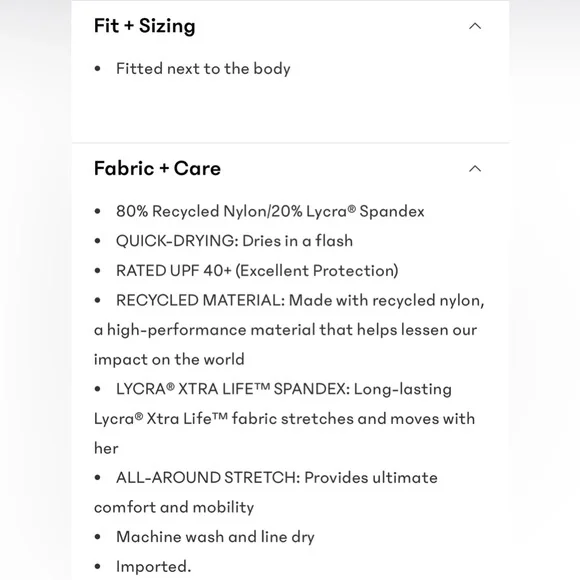Image resolution: width=580 pixels, height=580 pixels.
Task: Collapse the Fabric + Care section chevron
Action: [475, 169]
